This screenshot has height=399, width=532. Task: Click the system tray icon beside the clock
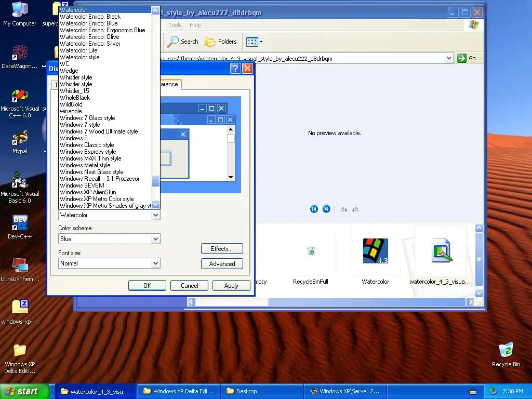click(494, 391)
